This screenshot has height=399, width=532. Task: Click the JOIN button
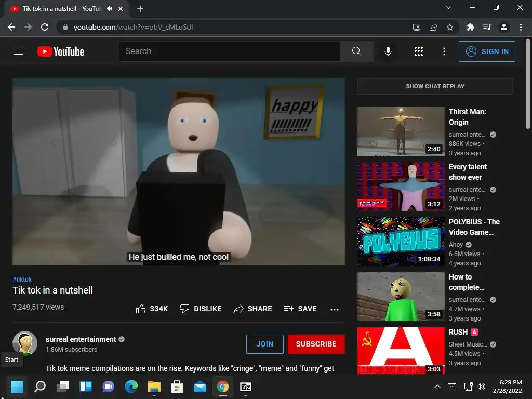coord(264,344)
